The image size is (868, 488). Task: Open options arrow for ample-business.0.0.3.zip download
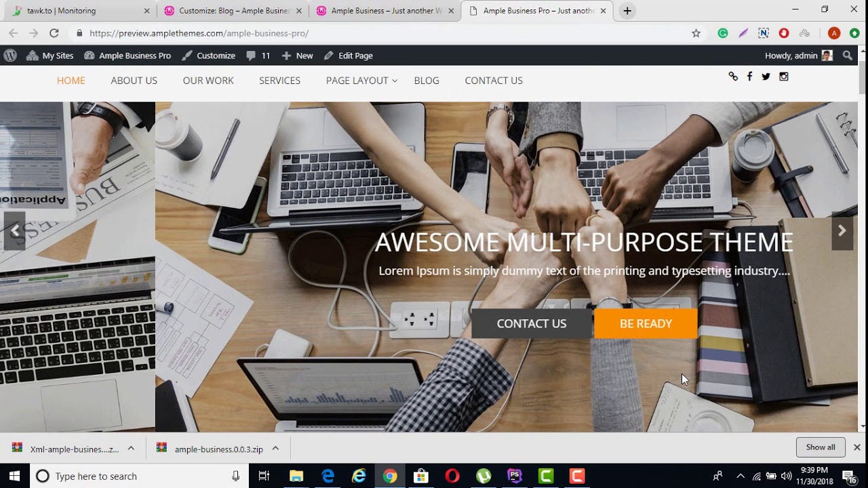tap(275, 448)
